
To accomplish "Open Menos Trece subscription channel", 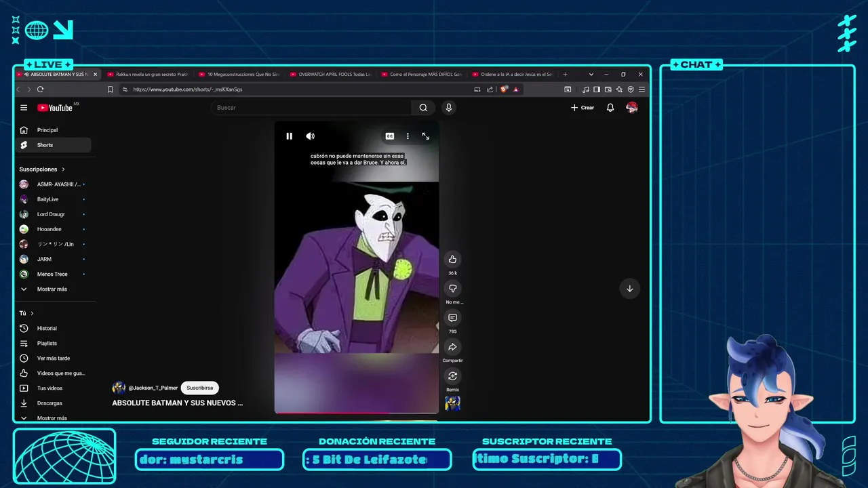I will click(54, 274).
